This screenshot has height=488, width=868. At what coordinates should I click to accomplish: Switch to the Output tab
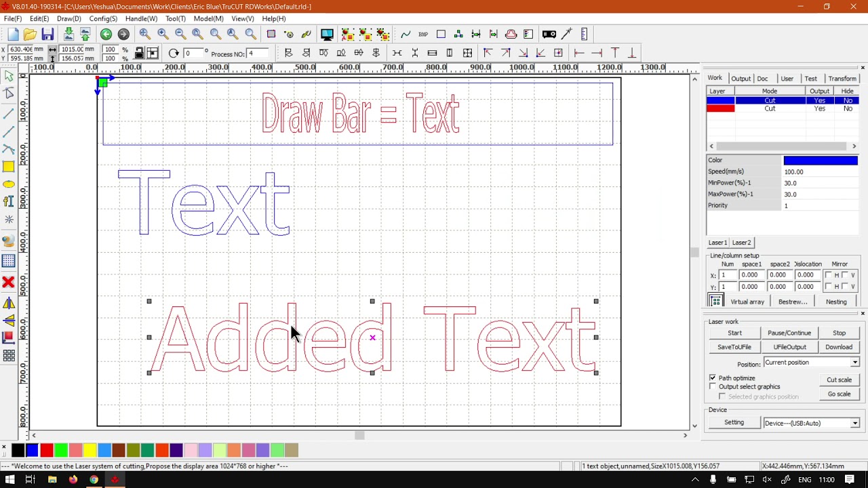tap(741, 79)
